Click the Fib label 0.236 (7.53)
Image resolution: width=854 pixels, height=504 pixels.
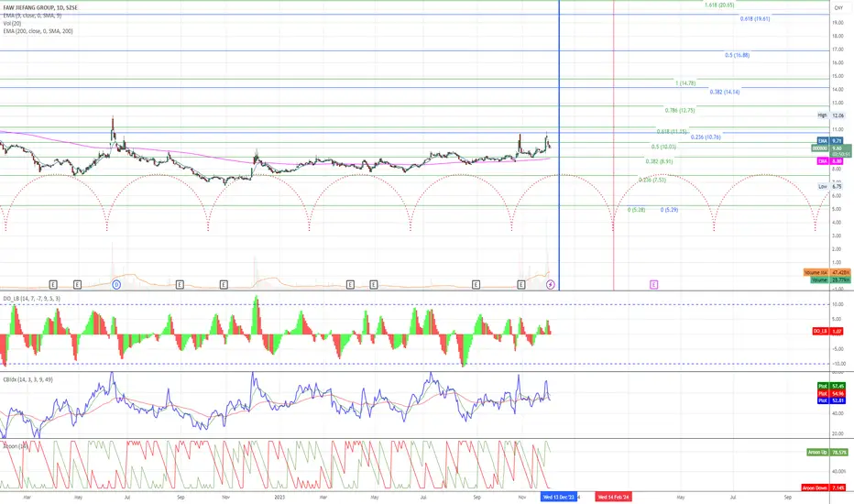(x=651, y=180)
